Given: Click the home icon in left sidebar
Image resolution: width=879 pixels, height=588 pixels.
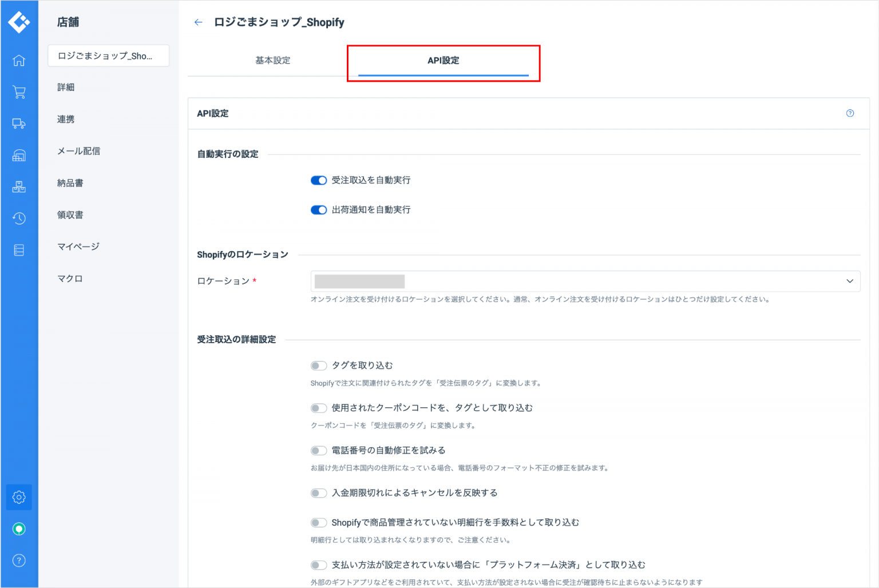Looking at the screenshot, I should [19, 60].
